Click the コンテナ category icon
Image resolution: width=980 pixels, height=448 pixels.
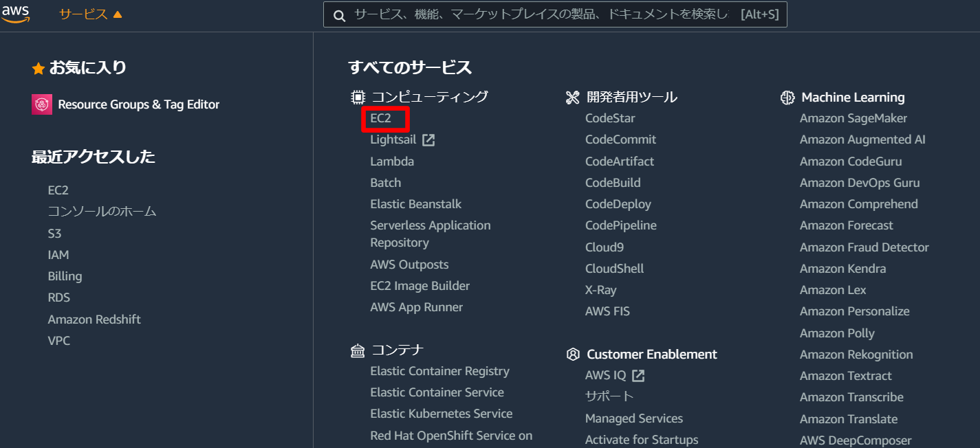pyautogui.click(x=358, y=351)
